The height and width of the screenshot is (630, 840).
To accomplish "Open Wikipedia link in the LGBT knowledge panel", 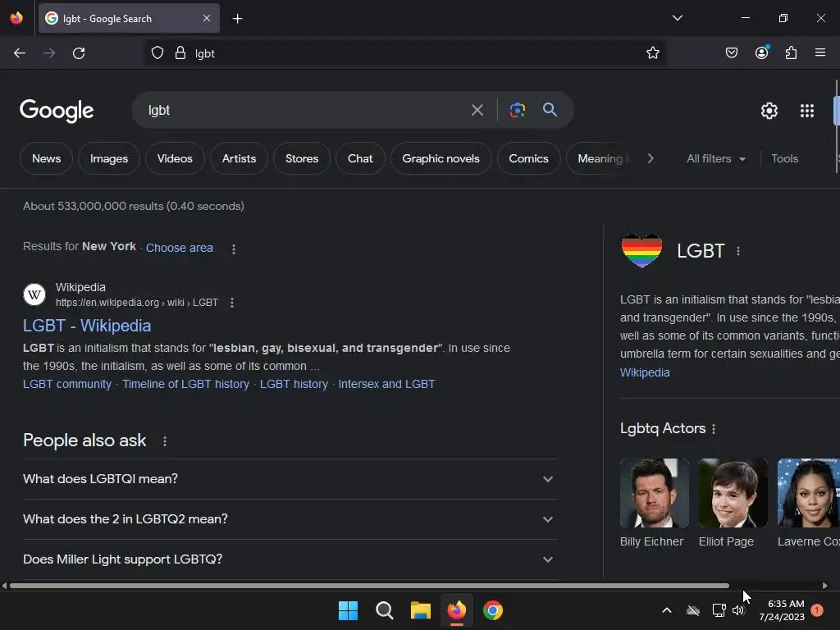I will (x=645, y=372).
